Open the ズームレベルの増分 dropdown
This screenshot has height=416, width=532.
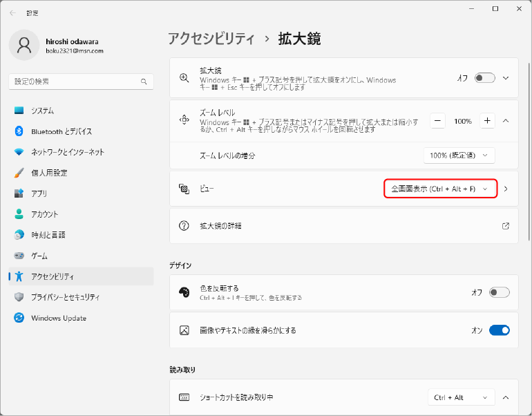[459, 155]
